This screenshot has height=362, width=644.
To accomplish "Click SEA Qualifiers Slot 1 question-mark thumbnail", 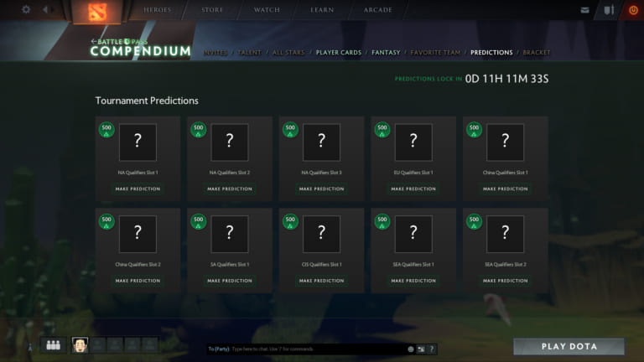I will (x=413, y=234).
